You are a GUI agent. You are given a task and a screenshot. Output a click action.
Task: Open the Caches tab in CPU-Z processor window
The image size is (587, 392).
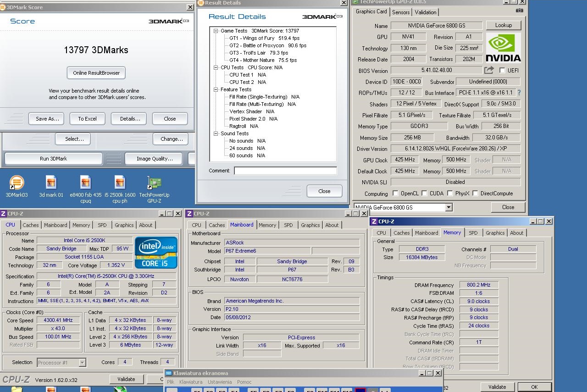(31, 225)
